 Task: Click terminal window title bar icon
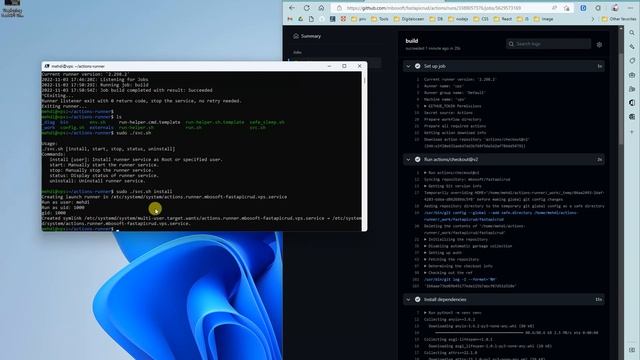point(47,66)
